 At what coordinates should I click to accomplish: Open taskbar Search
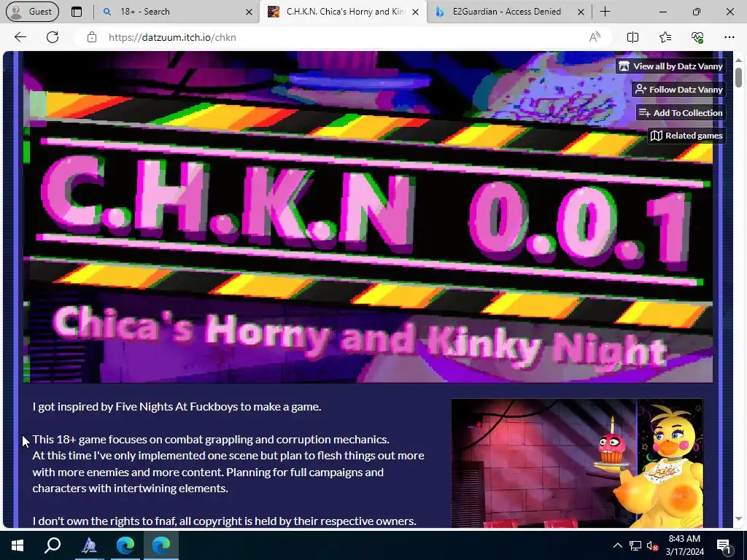coord(53,545)
